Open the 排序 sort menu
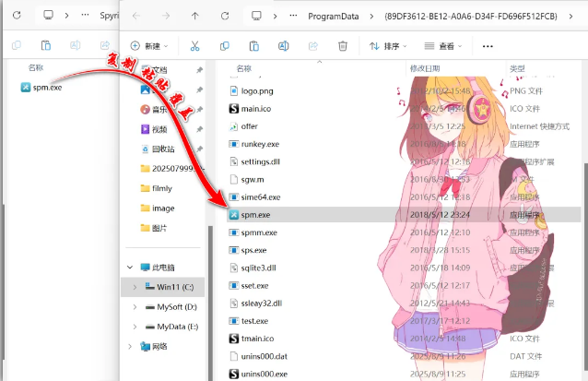This screenshot has width=588, height=381. pyautogui.click(x=390, y=45)
